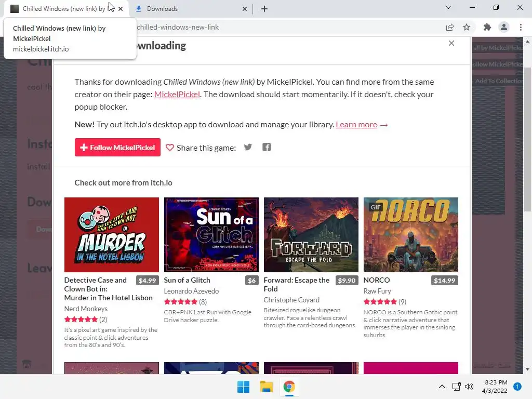Share the game on Facebook
The height and width of the screenshot is (399, 532).
pyautogui.click(x=267, y=147)
